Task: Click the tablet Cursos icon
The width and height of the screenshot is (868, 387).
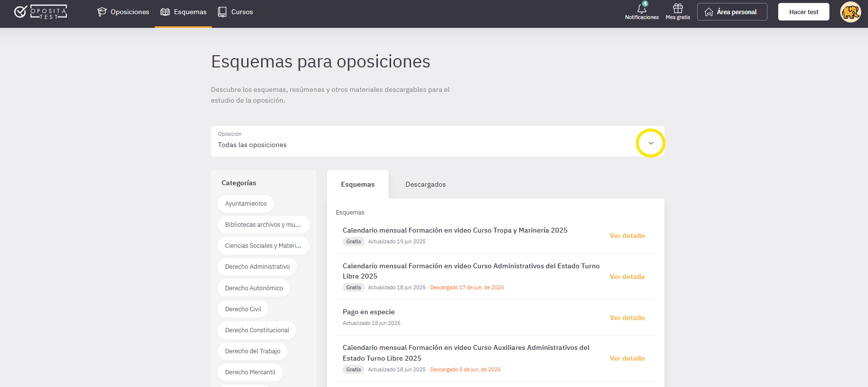Action: [222, 12]
